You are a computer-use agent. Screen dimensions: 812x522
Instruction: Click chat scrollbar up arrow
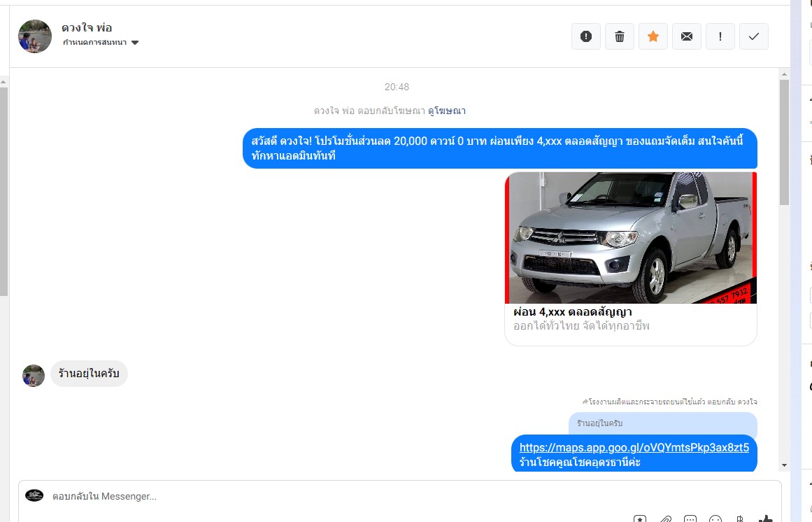pyautogui.click(x=784, y=75)
